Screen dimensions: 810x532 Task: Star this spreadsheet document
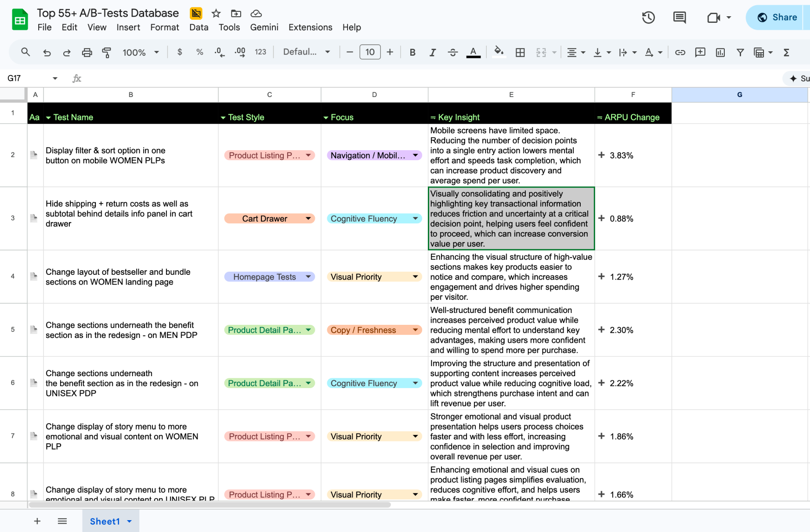click(x=216, y=14)
